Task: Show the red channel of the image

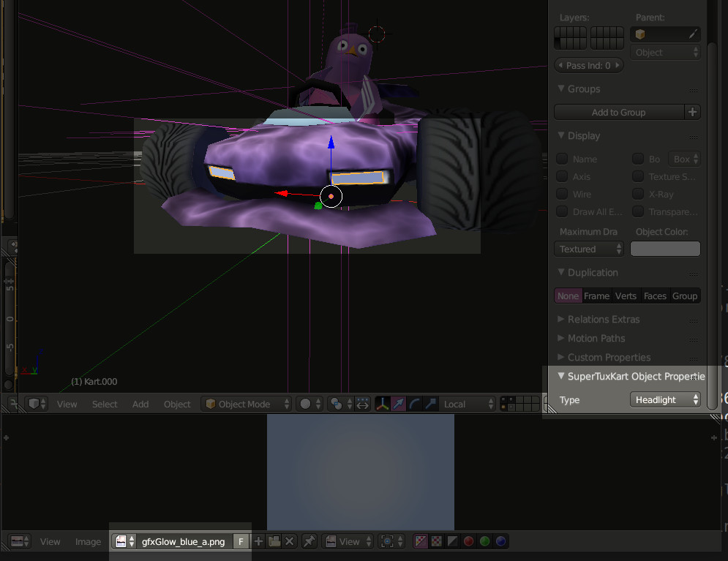Action: [469, 541]
